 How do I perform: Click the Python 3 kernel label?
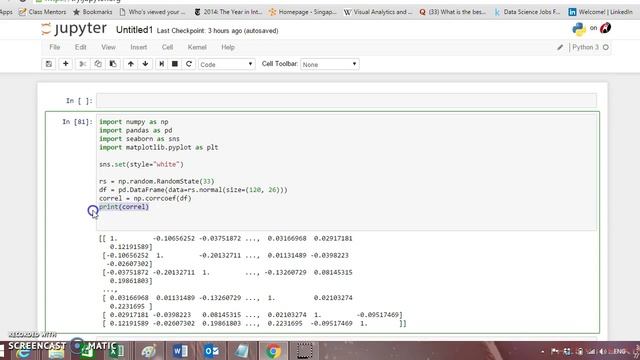coord(585,47)
